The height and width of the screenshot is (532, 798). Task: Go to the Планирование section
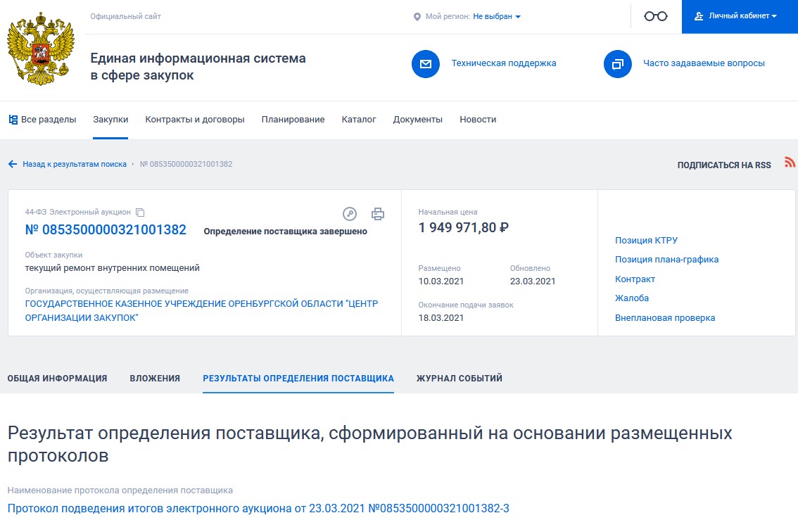pos(293,120)
